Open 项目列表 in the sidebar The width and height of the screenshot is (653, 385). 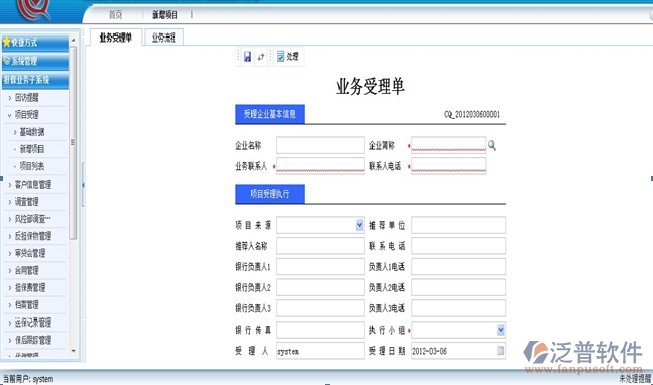point(32,166)
